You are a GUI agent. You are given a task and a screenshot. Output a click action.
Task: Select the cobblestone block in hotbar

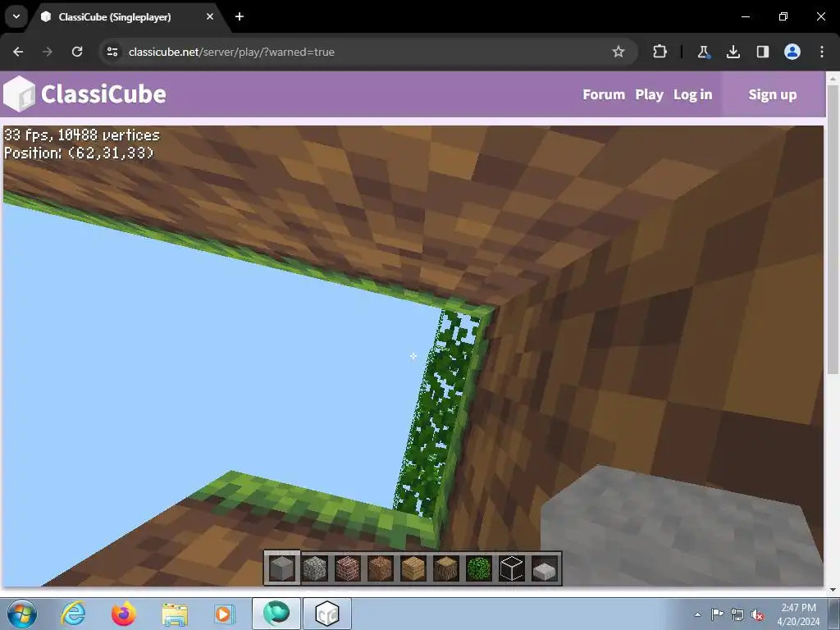click(x=315, y=568)
